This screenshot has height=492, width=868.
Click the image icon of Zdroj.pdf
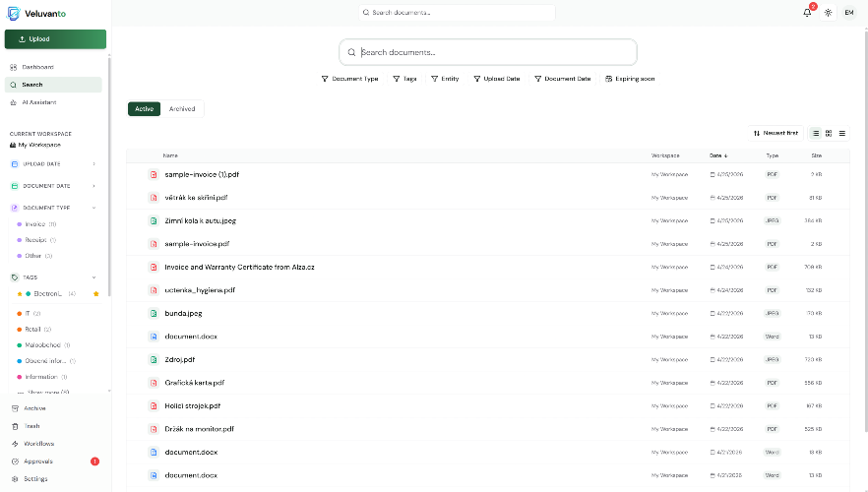pos(154,360)
